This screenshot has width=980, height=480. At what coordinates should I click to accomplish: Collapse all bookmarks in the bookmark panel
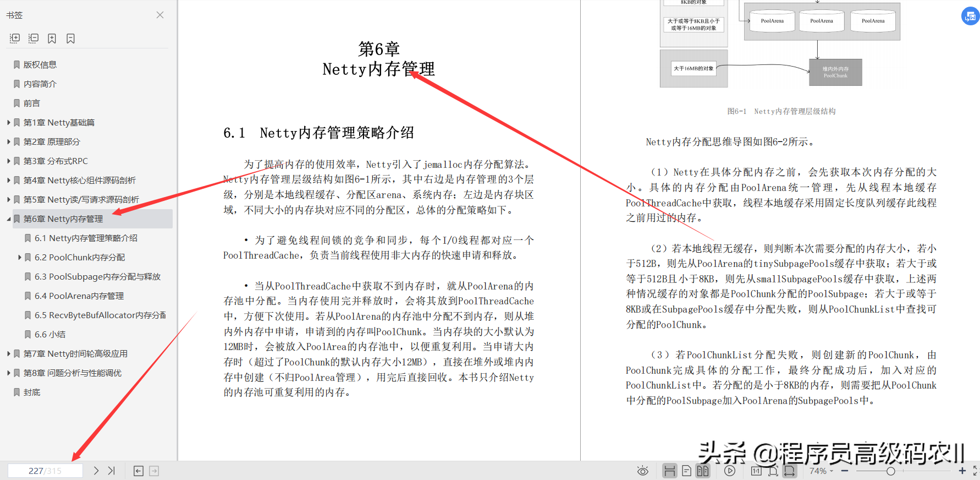(34, 38)
